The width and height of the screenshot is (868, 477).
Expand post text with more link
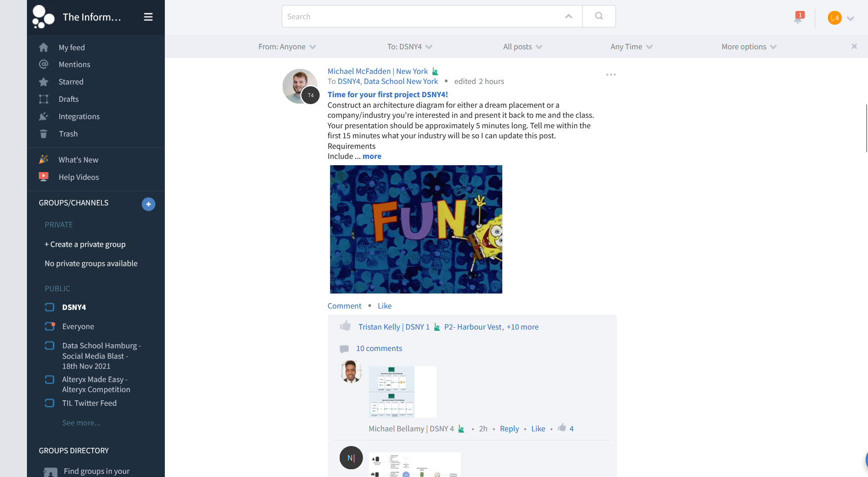(372, 156)
